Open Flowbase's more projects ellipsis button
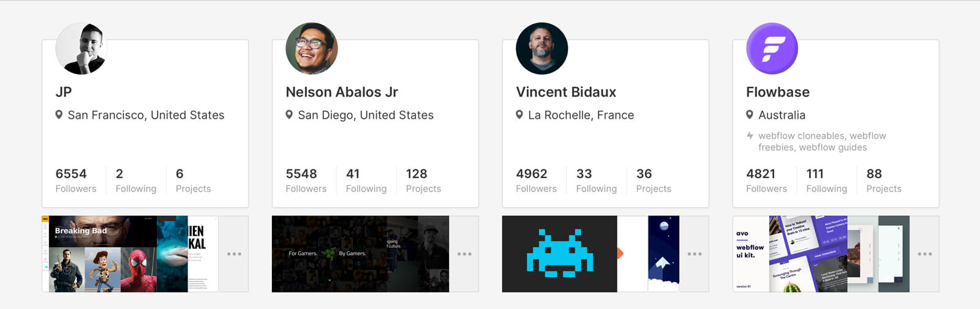The height and width of the screenshot is (309, 980). (925, 254)
